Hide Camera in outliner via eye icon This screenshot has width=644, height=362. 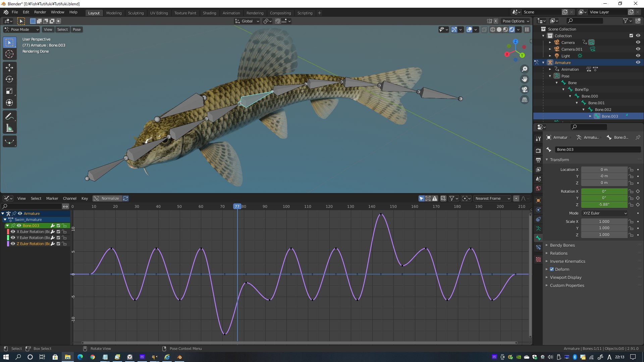click(x=638, y=43)
